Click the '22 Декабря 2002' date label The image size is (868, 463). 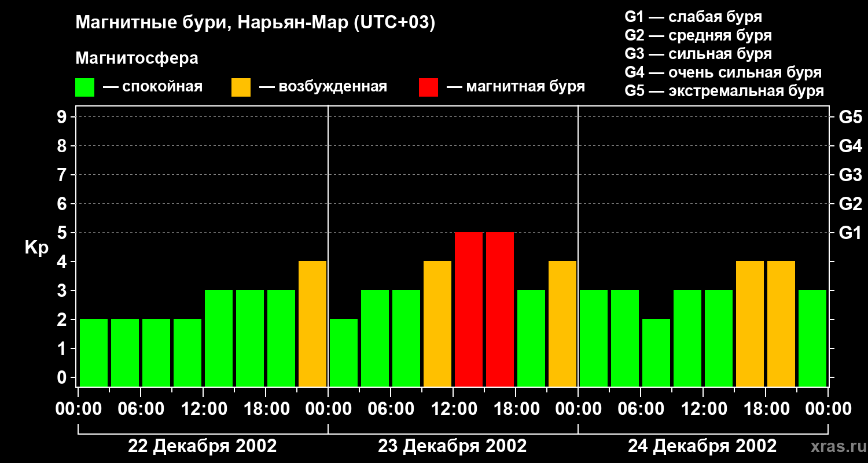pos(202,446)
